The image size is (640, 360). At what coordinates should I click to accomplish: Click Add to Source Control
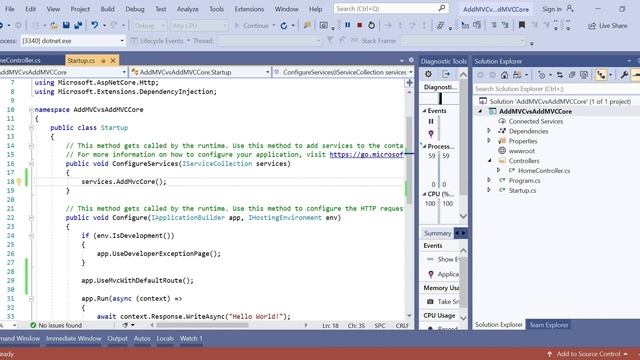(x=588, y=354)
